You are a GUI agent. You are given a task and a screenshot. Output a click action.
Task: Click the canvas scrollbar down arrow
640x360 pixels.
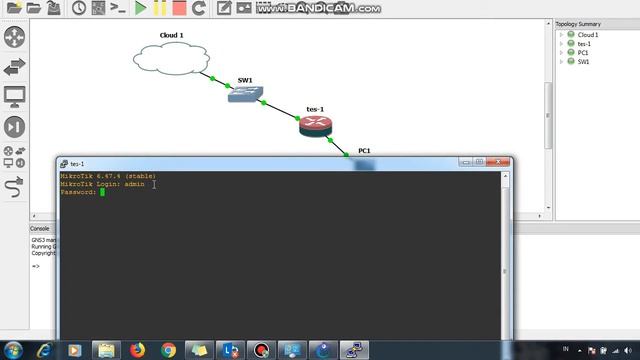[x=548, y=208]
